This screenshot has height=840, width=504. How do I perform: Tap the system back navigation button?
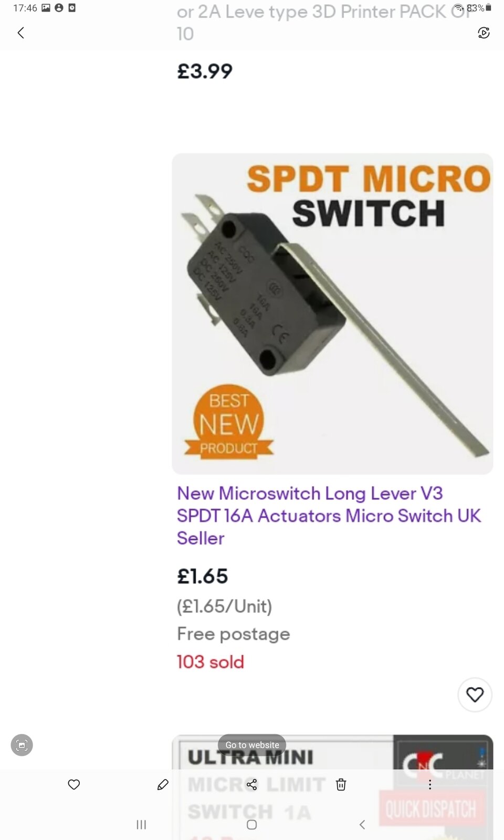tap(362, 824)
